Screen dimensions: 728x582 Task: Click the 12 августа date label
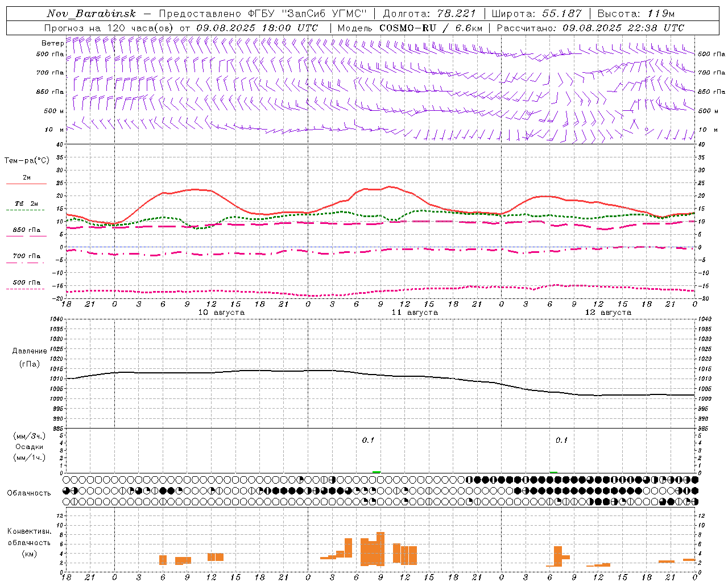click(x=608, y=313)
